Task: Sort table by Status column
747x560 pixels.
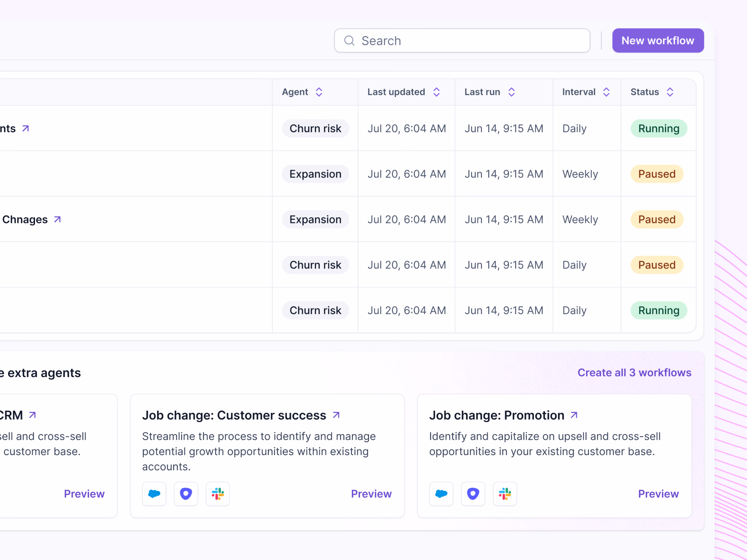Action: click(670, 92)
